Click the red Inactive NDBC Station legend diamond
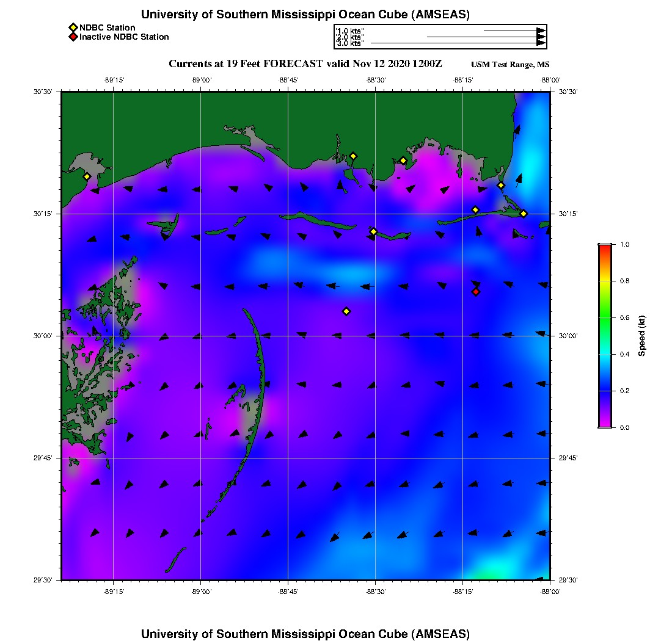 pyautogui.click(x=73, y=37)
